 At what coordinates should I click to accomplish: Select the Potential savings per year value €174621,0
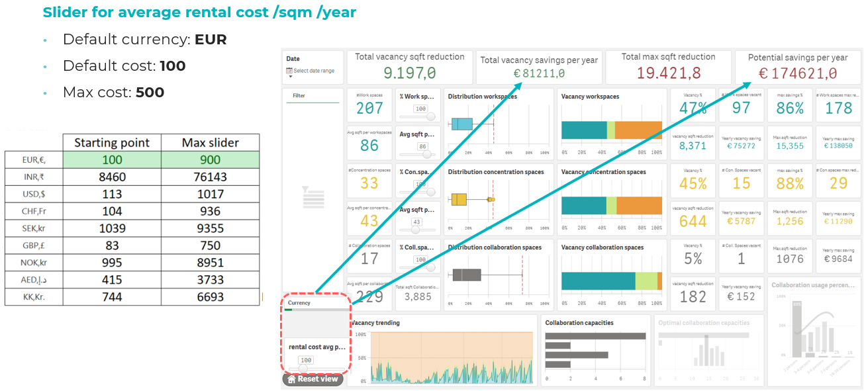tap(797, 73)
